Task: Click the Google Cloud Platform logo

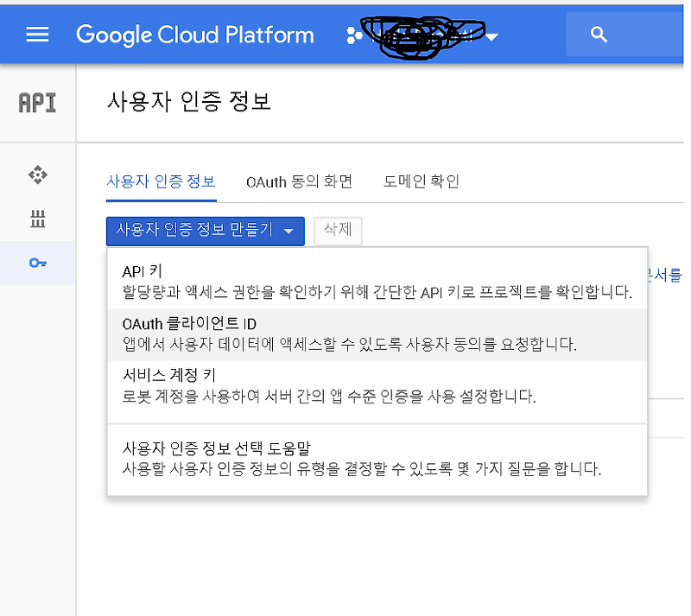Action: [195, 35]
